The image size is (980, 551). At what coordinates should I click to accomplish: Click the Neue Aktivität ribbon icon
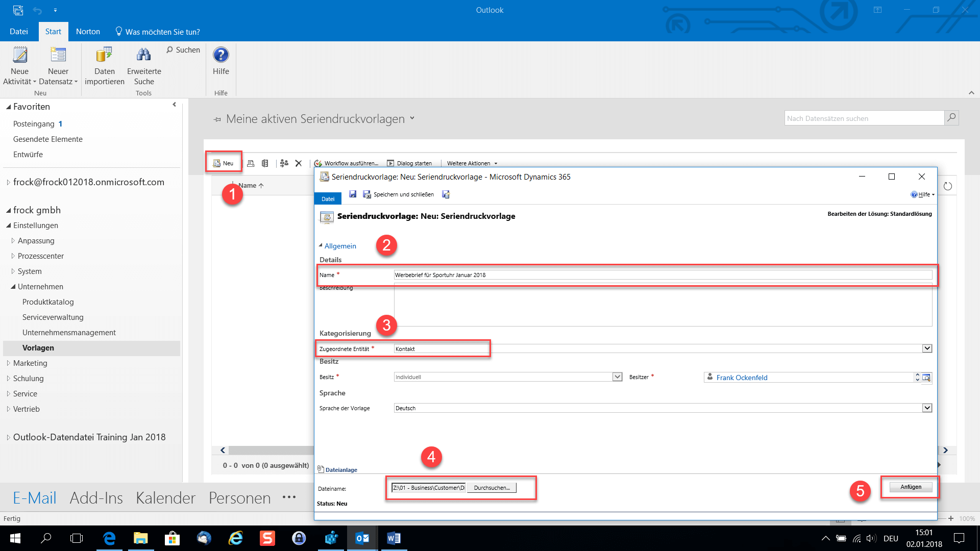pyautogui.click(x=20, y=55)
